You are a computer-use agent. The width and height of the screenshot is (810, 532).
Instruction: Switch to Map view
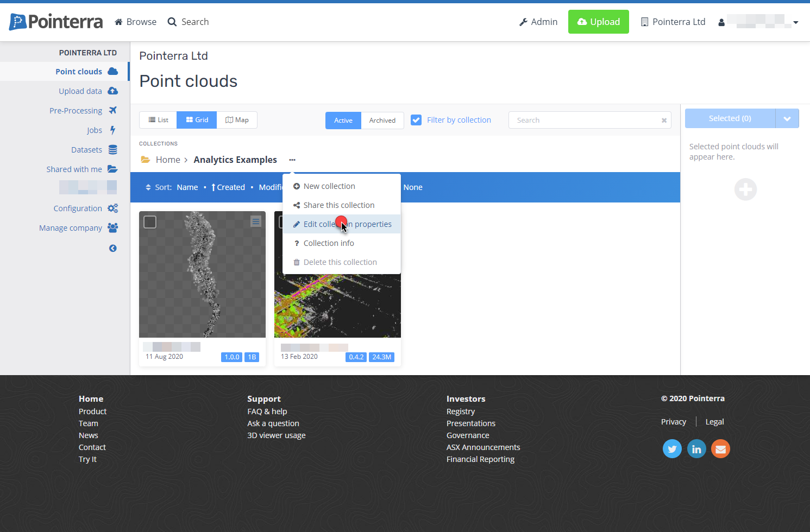237,120
